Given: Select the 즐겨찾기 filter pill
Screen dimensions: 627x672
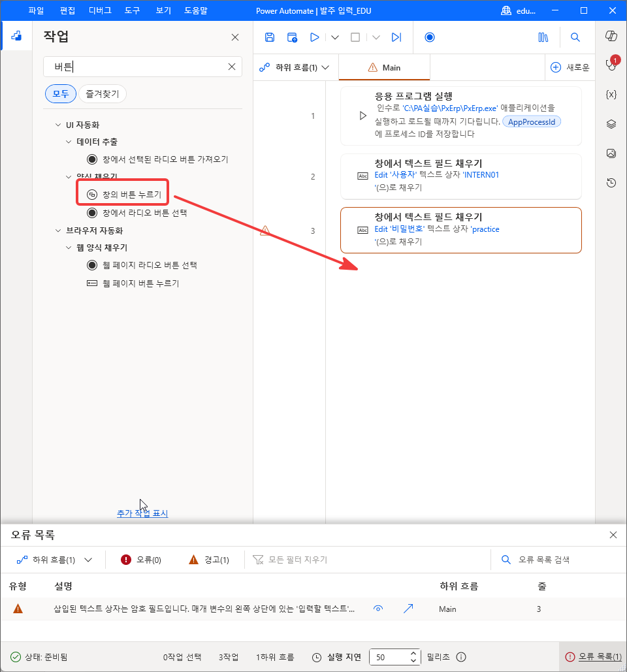Looking at the screenshot, I should (x=103, y=94).
